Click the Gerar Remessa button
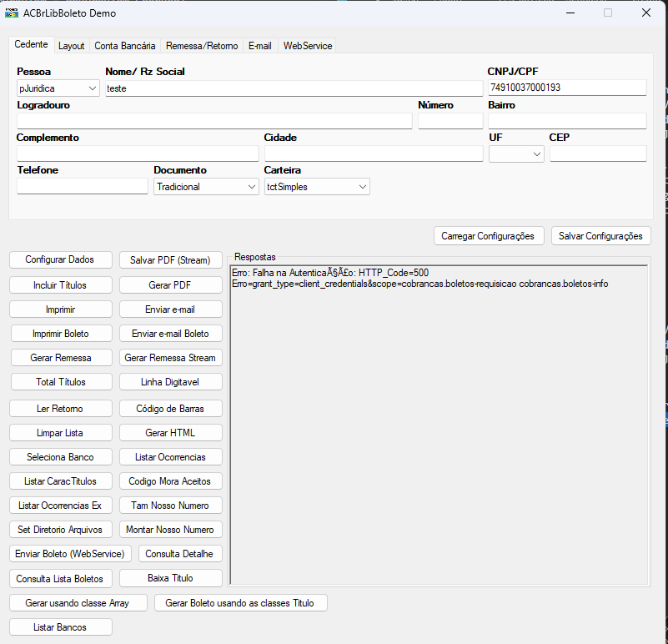Image resolution: width=668 pixels, height=644 pixels. pyautogui.click(x=62, y=358)
